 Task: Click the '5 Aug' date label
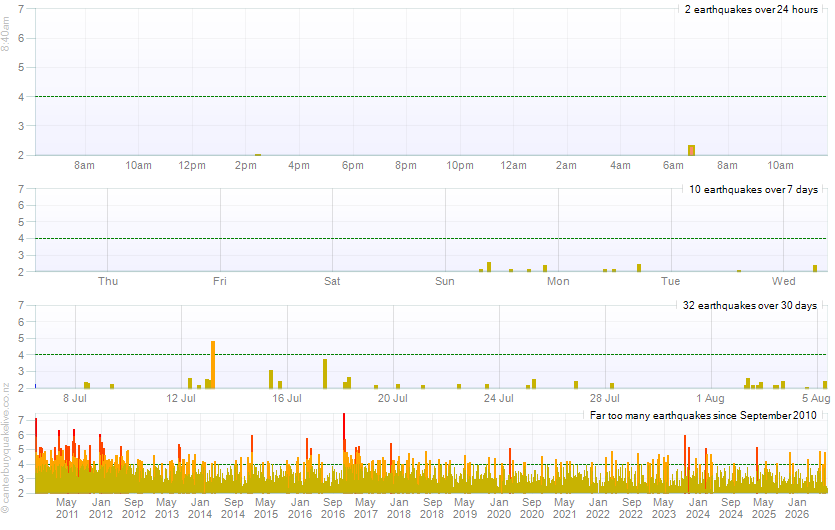click(816, 398)
